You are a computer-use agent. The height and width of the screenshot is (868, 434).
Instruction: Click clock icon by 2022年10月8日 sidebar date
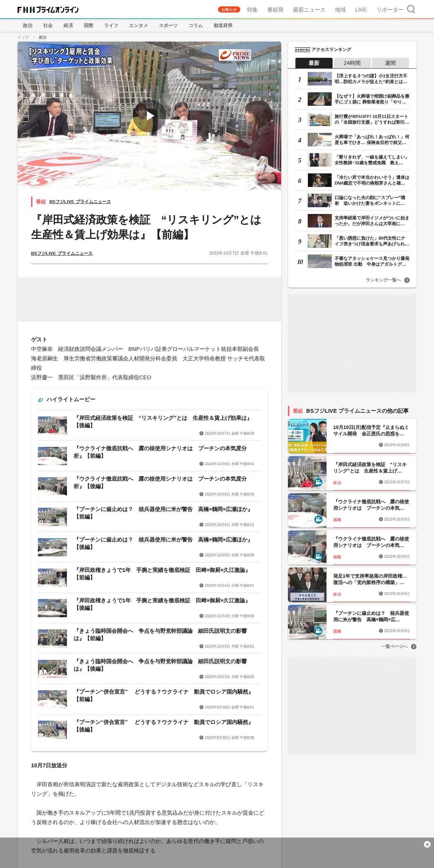pyautogui.click(x=381, y=445)
